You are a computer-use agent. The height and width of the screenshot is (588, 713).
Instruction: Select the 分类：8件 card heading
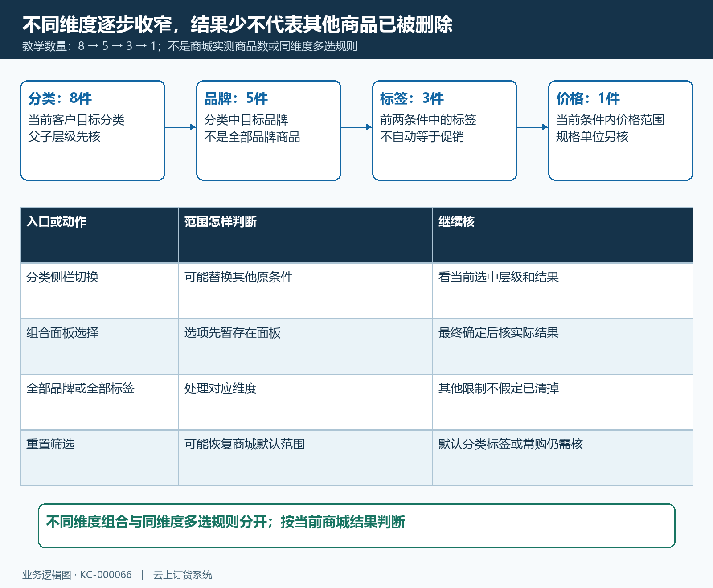[x=60, y=98]
